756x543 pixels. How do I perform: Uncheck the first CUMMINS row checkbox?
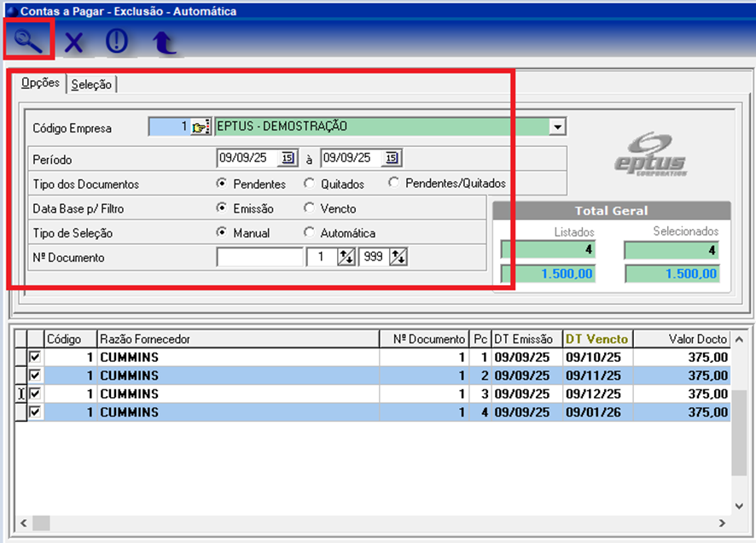(x=35, y=357)
